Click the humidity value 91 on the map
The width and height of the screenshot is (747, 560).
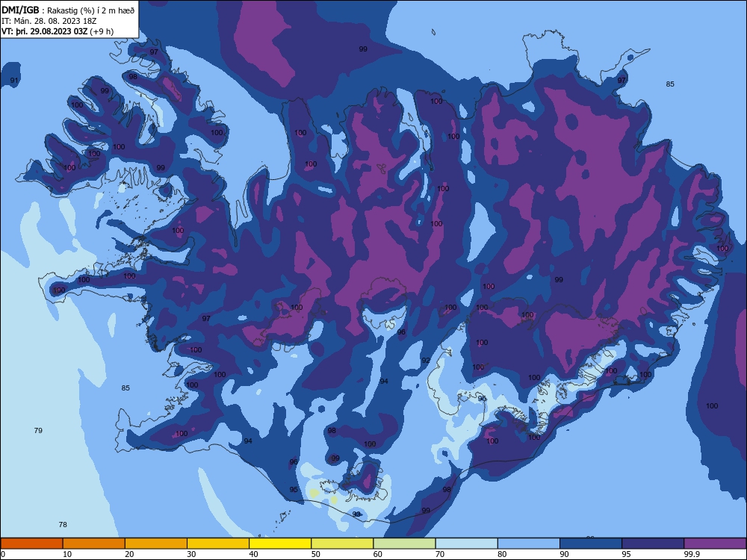click(x=14, y=81)
